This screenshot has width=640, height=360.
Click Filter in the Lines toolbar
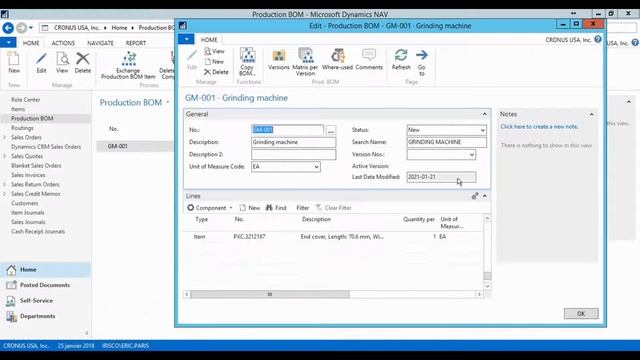[x=302, y=208]
